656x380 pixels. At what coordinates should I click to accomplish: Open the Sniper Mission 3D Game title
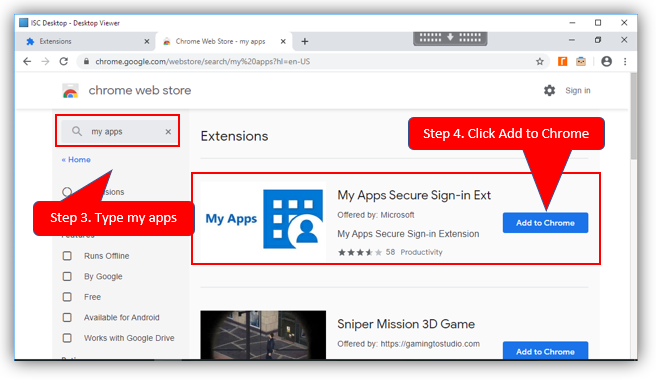coord(406,324)
